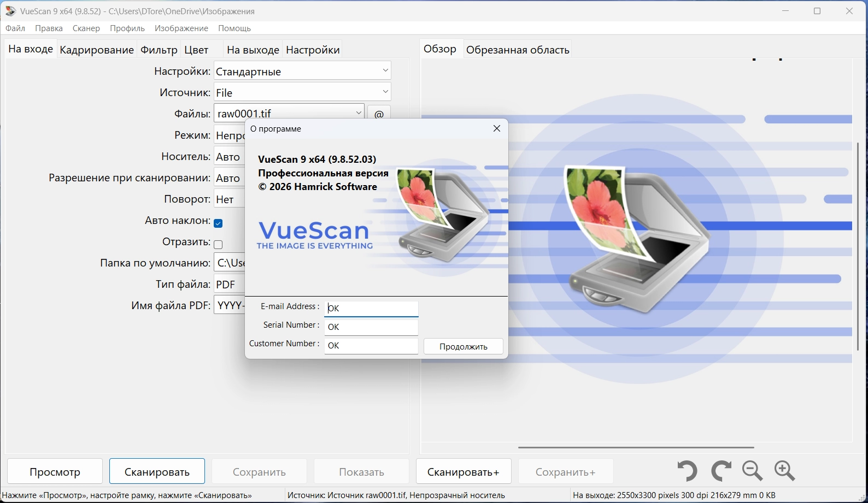
Task: Click the Сканировать+ button
Action: coord(464,471)
